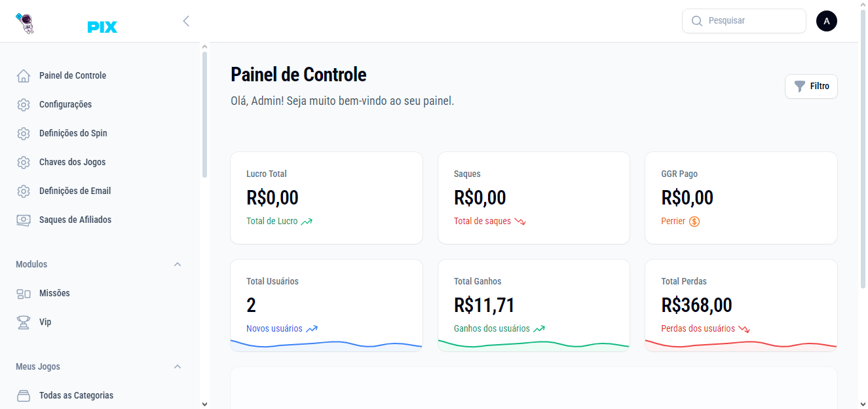Click the Todas as Categorias stack icon
Viewport: 868px width, 409px height.
24,396
